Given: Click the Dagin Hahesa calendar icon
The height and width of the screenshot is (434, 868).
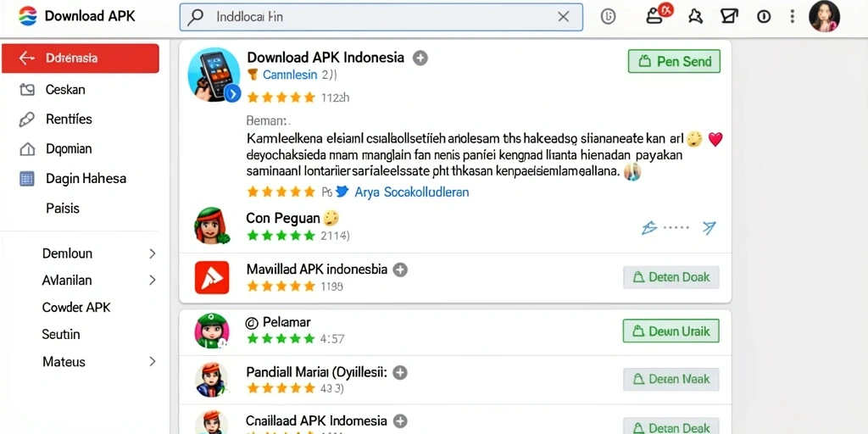Looking at the screenshot, I should click(26, 178).
